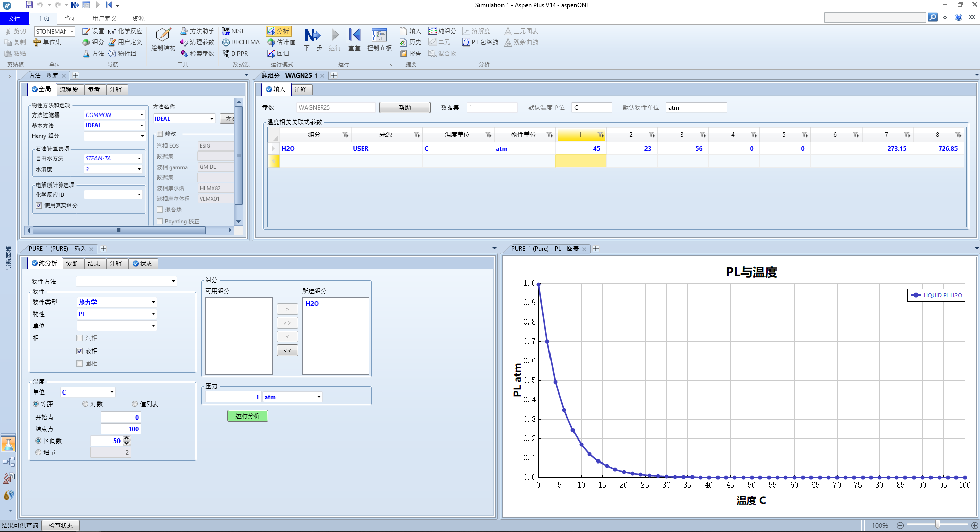Click horizontal scrollbar in Methods form
Screen dimensions: 980x532
click(118, 230)
